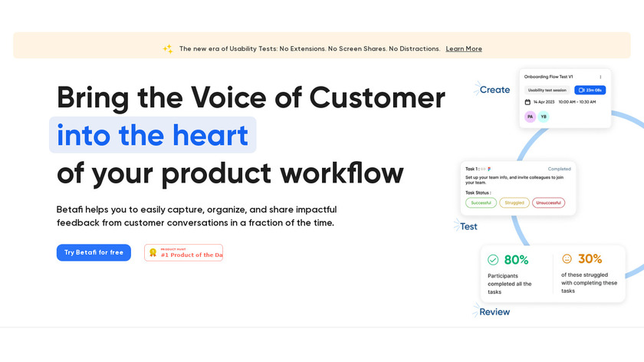Click the Test step label
The width and height of the screenshot is (644, 362).
[x=468, y=226]
